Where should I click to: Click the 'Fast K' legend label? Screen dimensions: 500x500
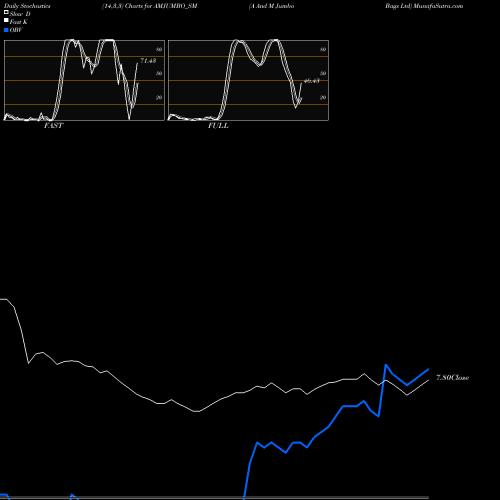tap(19, 22)
